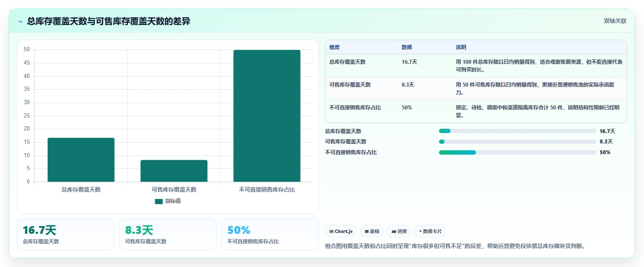Click the x-axis label 总库存覆盖天数

pos(81,189)
